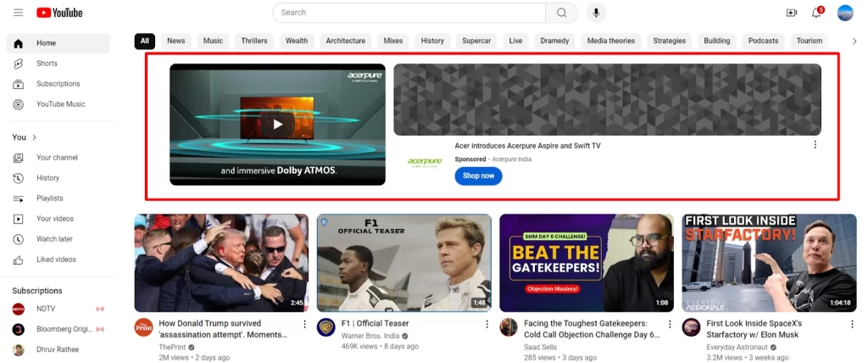Click the search magnifier button
This screenshot has width=868, height=363.
(561, 13)
